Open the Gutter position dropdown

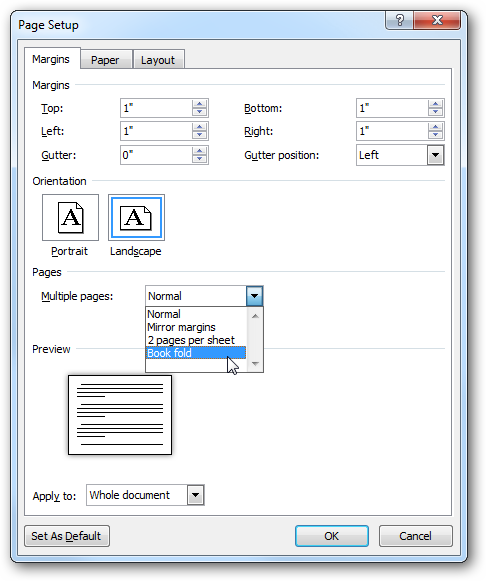point(435,155)
